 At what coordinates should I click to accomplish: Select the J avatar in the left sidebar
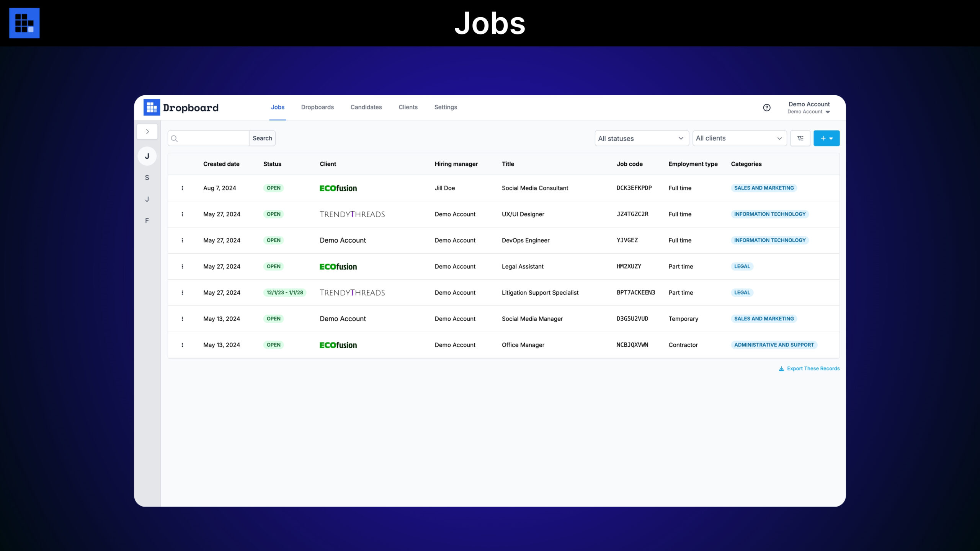[x=147, y=156]
